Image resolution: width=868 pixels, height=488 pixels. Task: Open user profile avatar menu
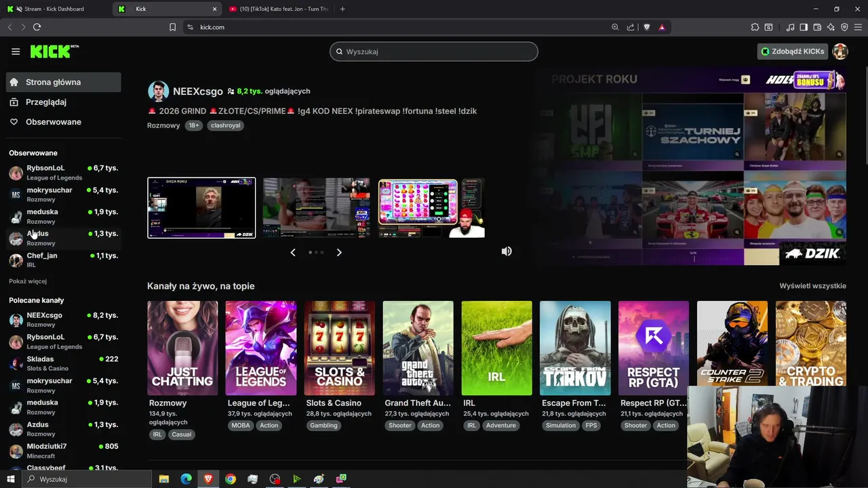point(840,52)
